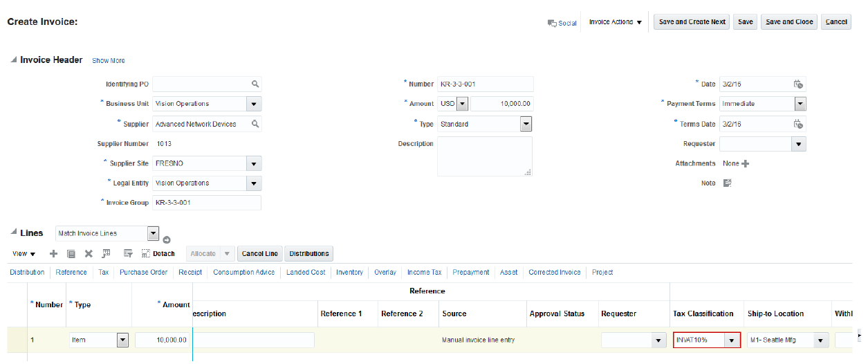The width and height of the screenshot is (868, 364).
Task: Click query by example filter icon
Action: click(128, 254)
